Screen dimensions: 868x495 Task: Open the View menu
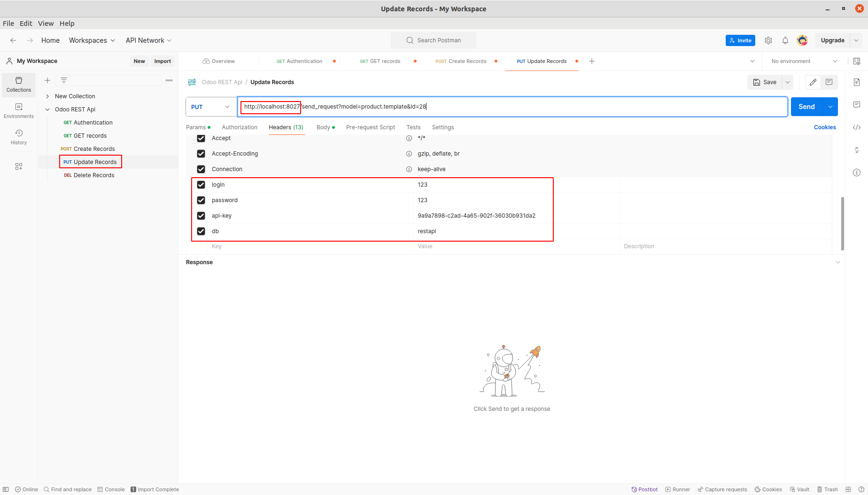click(x=46, y=24)
